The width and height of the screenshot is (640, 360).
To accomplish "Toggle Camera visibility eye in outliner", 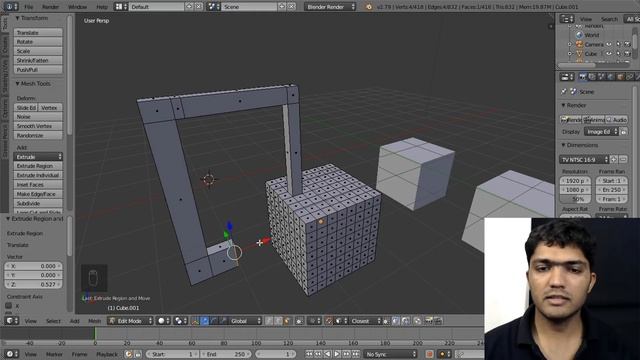I will (x=609, y=44).
